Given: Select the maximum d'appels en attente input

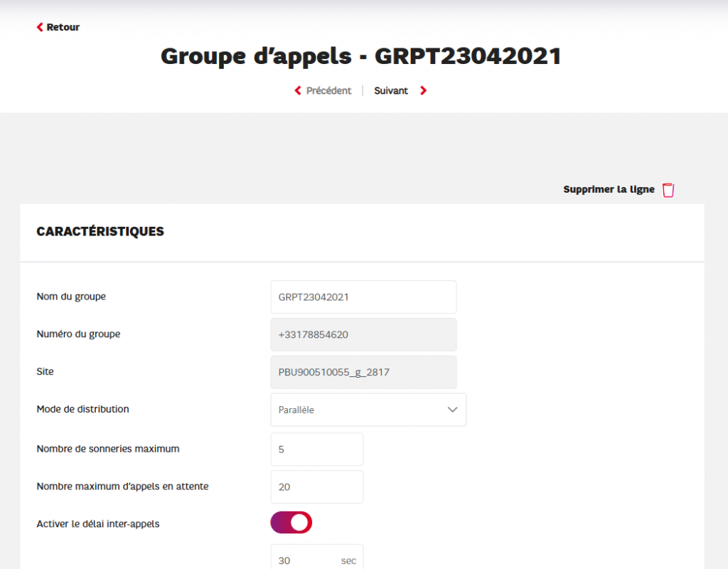Looking at the screenshot, I should point(317,487).
